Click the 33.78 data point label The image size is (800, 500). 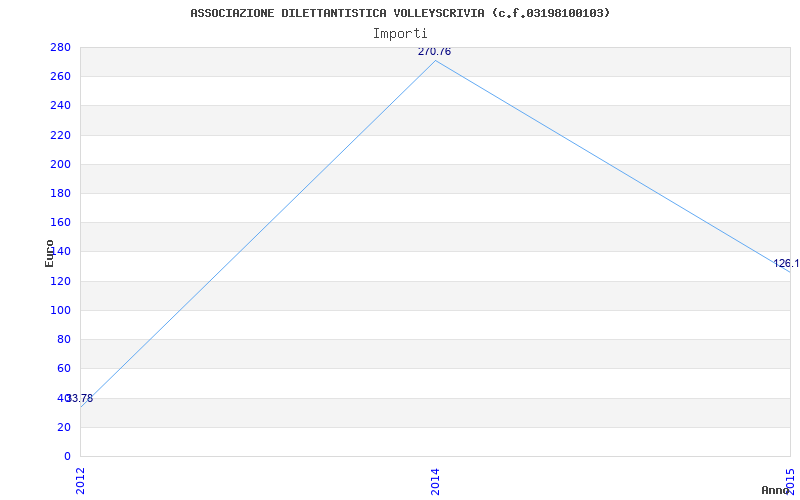click(x=80, y=398)
